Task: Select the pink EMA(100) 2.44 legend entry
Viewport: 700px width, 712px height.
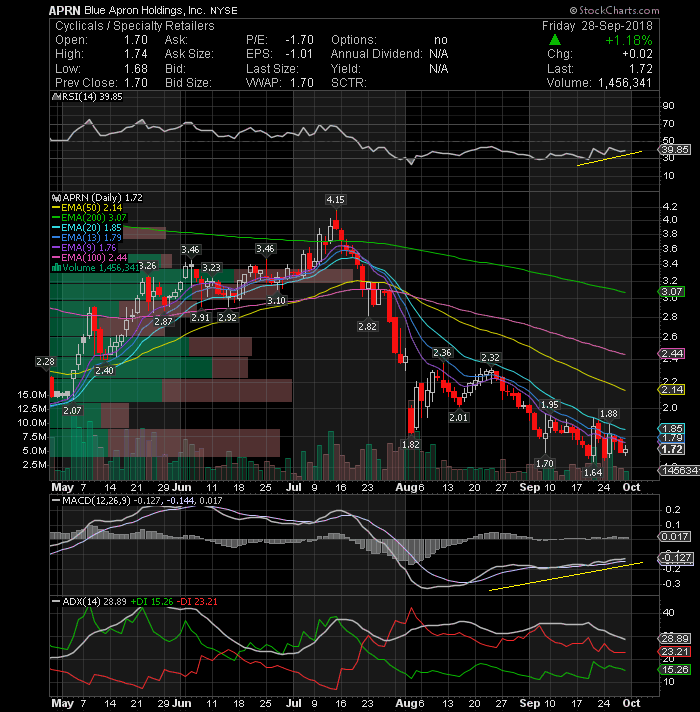Action: [x=90, y=257]
